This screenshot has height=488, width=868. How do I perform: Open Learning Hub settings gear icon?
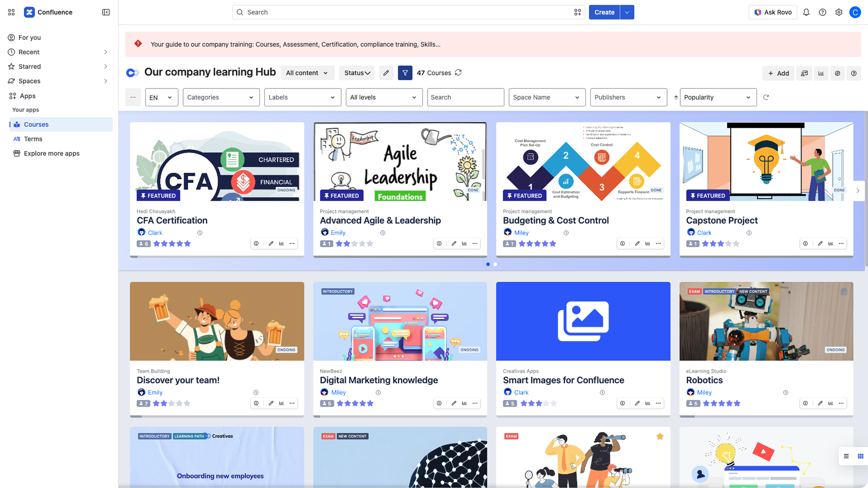(x=837, y=73)
